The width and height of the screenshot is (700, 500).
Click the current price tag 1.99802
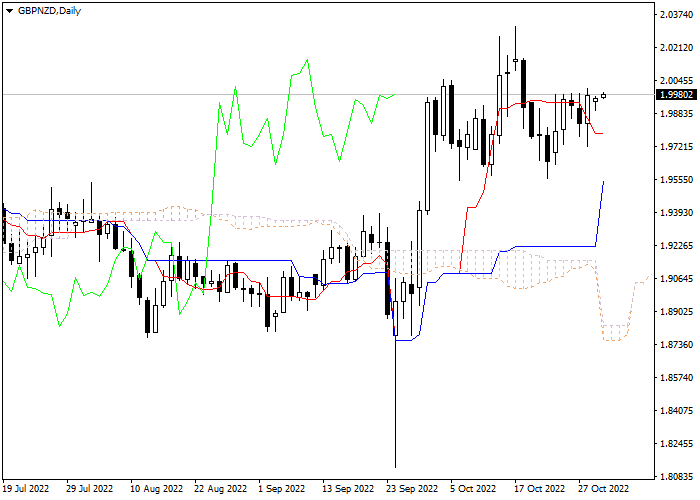click(676, 95)
